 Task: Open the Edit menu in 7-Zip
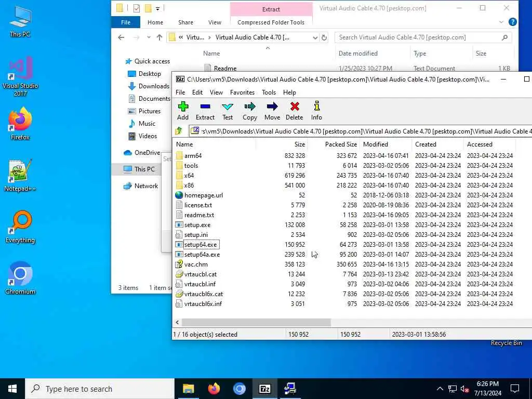197,92
